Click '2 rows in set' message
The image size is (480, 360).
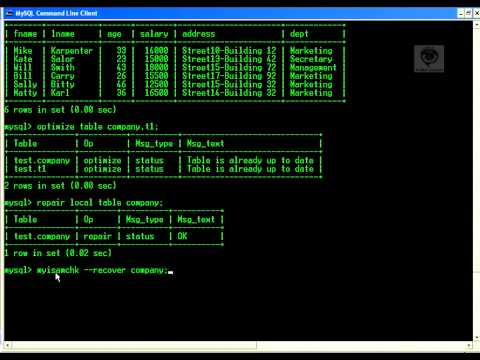(x=60, y=186)
